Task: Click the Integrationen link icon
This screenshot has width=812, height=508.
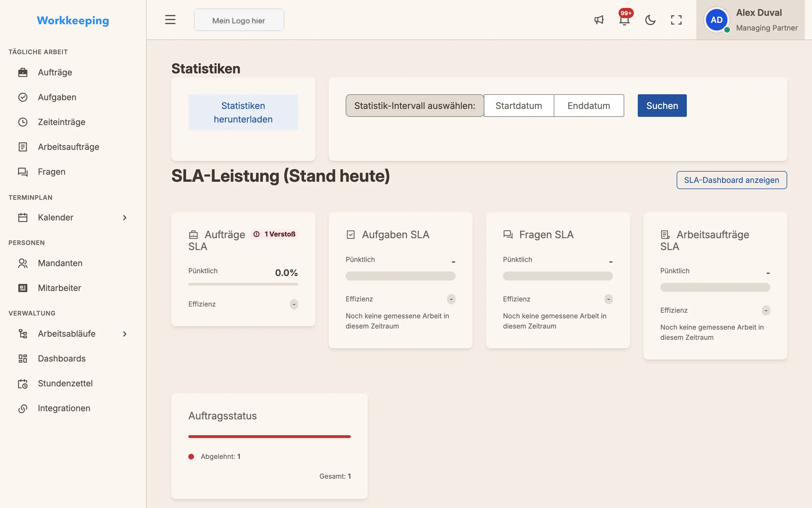Action: click(x=23, y=408)
